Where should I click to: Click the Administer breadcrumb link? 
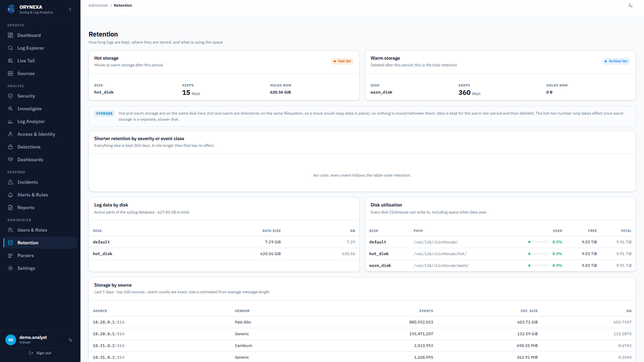click(x=98, y=6)
